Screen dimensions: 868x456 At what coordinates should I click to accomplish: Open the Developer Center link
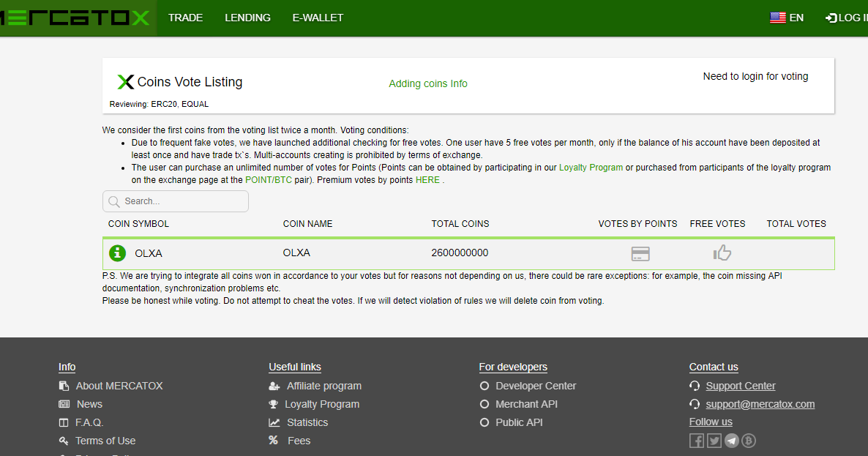pos(536,386)
